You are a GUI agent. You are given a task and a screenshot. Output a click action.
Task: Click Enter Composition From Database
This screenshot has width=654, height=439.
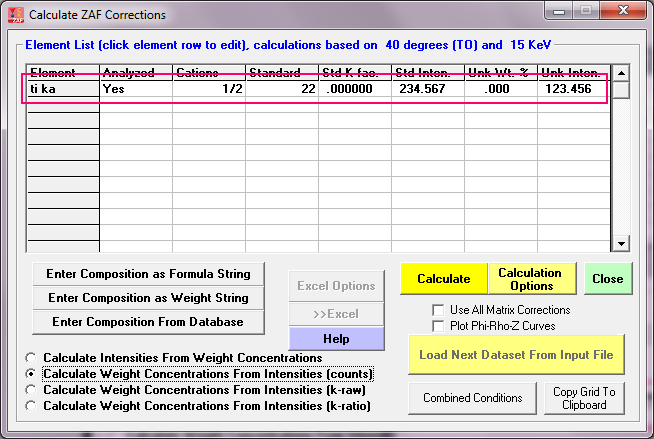[x=149, y=321]
